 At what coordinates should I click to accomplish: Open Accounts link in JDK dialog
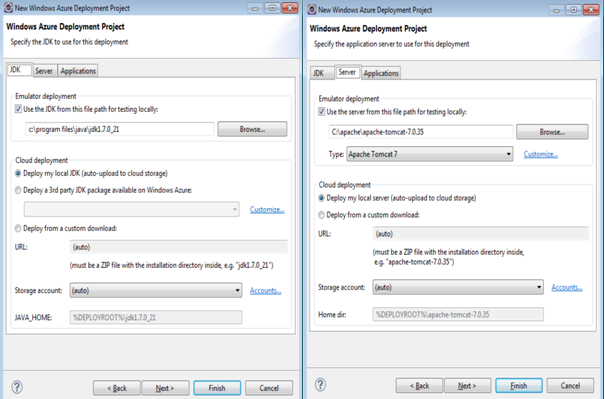coord(265,291)
